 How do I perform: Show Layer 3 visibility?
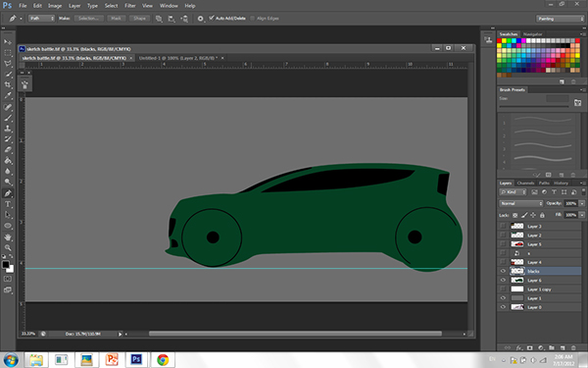(x=503, y=226)
